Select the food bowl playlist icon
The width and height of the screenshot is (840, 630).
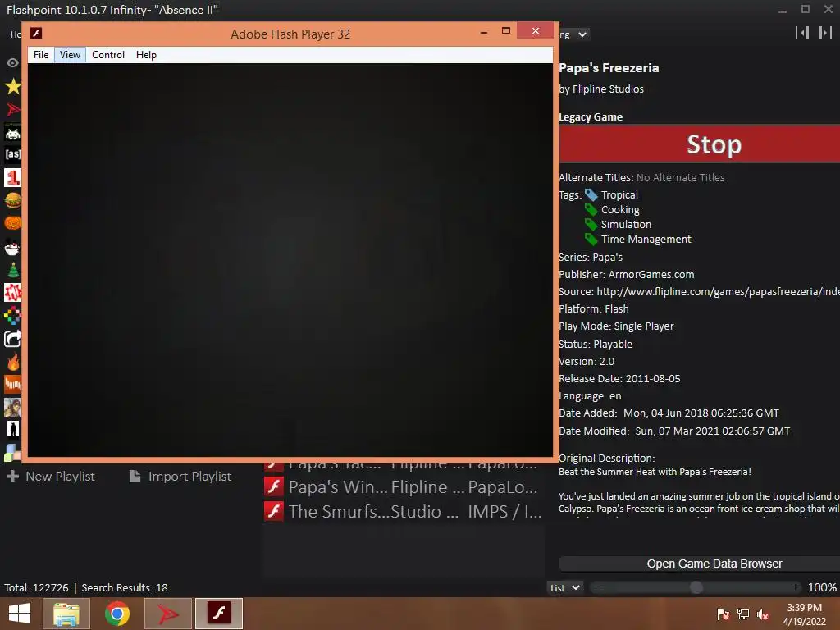[x=13, y=247]
